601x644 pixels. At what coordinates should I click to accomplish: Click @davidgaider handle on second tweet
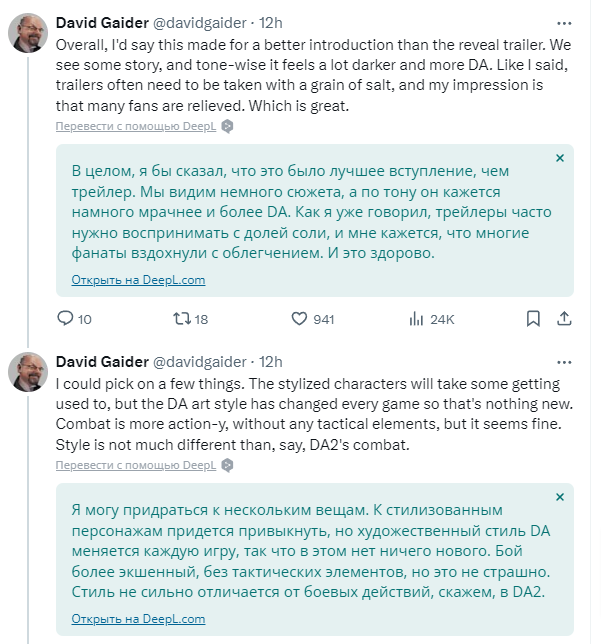coord(198,361)
